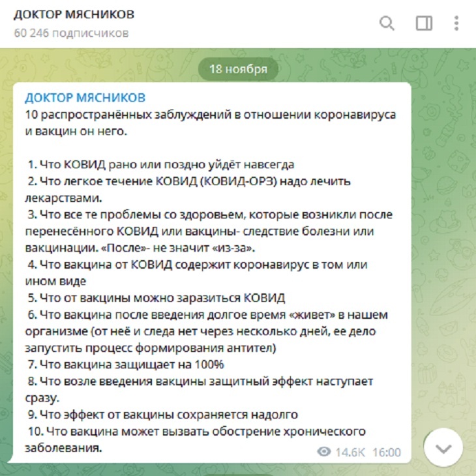Click list item 4 about вакцина содержит коронавирус
This screenshot has height=476, width=476.
coord(197,265)
